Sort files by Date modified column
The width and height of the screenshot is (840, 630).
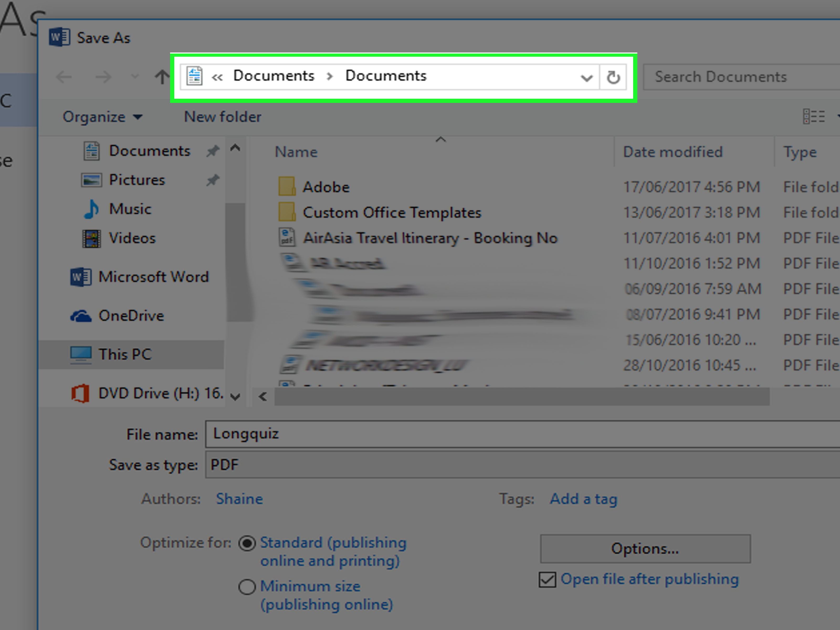coord(673,152)
